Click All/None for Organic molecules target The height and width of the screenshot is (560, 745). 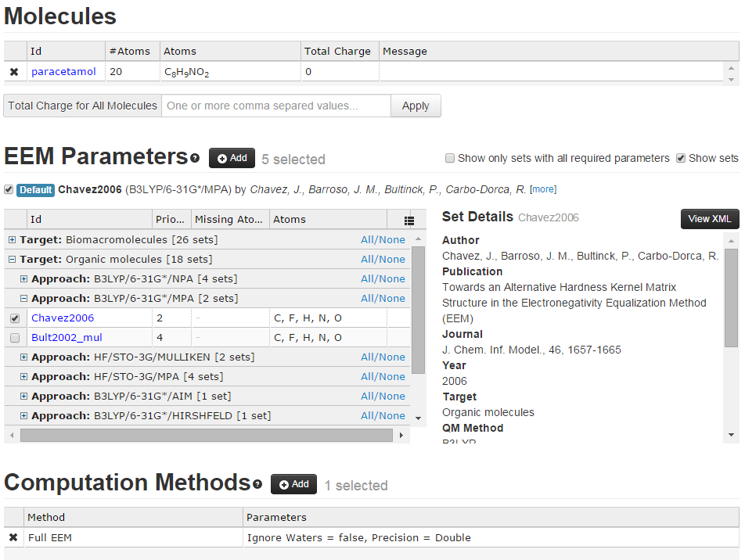pos(383,260)
